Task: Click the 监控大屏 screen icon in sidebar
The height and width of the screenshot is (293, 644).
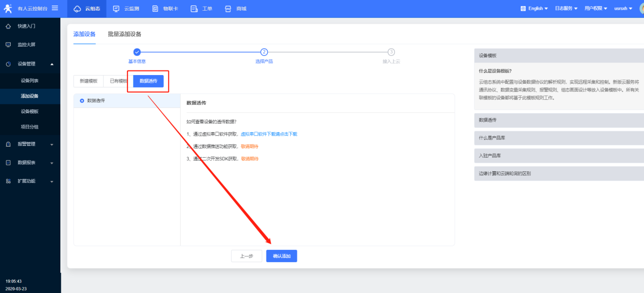Action: tap(8, 45)
